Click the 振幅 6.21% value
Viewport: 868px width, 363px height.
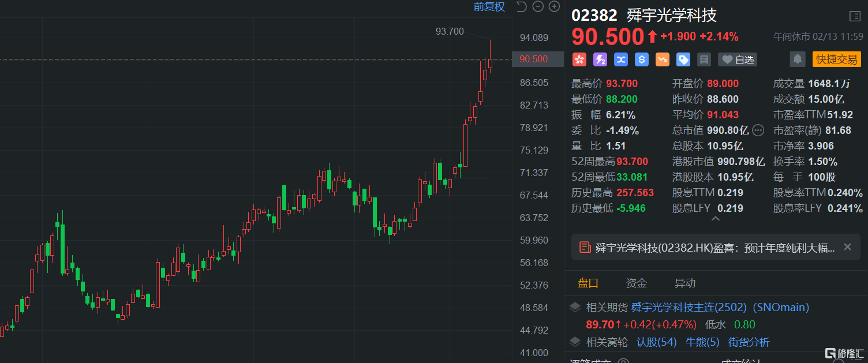click(620, 115)
